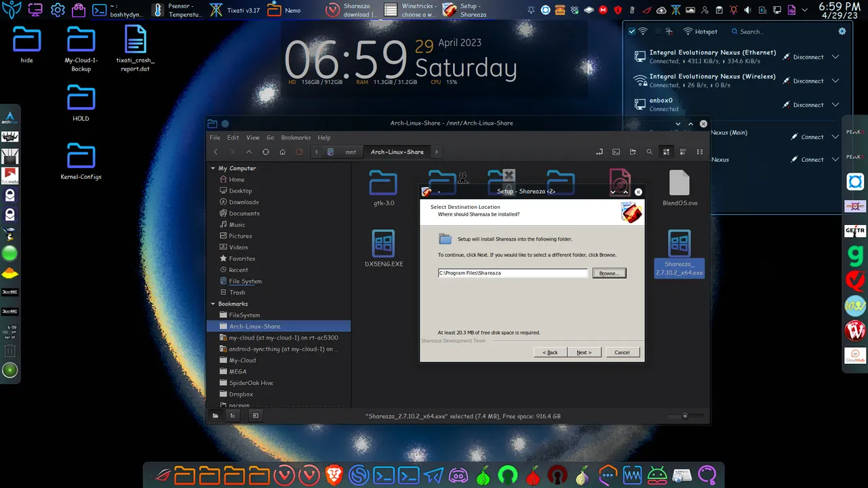
Task: Expand Wireless connection details chevron
Action: pos(835,81)
